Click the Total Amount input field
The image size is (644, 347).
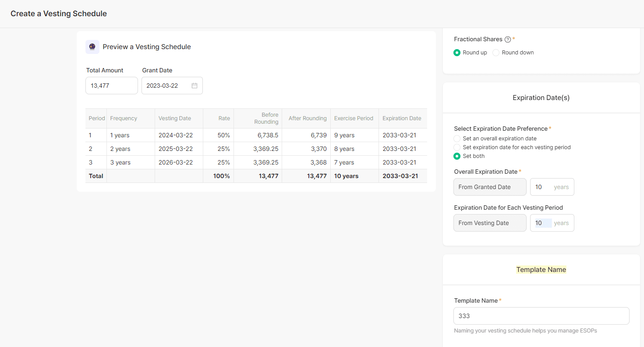[111, 86]
